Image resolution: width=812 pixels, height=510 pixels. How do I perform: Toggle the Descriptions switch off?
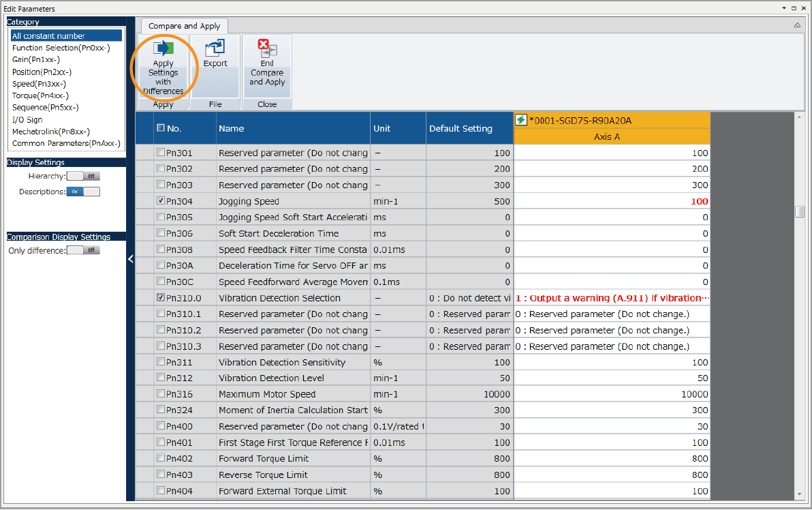pyautogui.click(x=83, y=192)
